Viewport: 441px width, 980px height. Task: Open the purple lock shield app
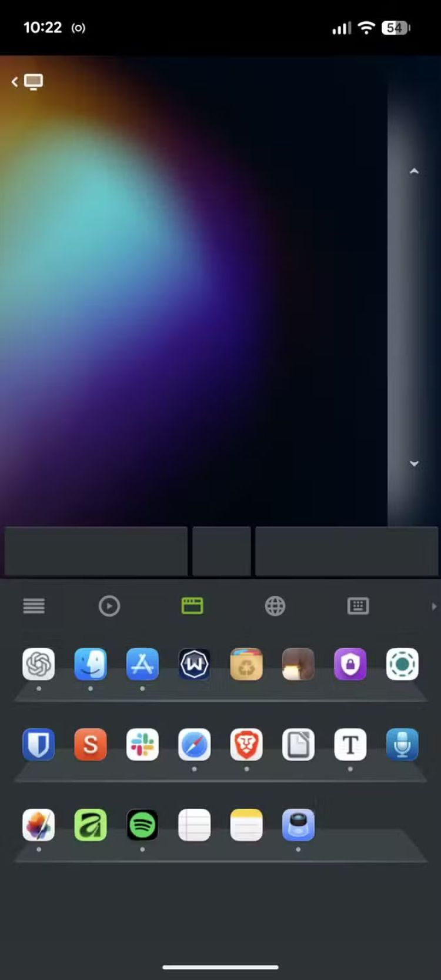[x=350, y=664]
